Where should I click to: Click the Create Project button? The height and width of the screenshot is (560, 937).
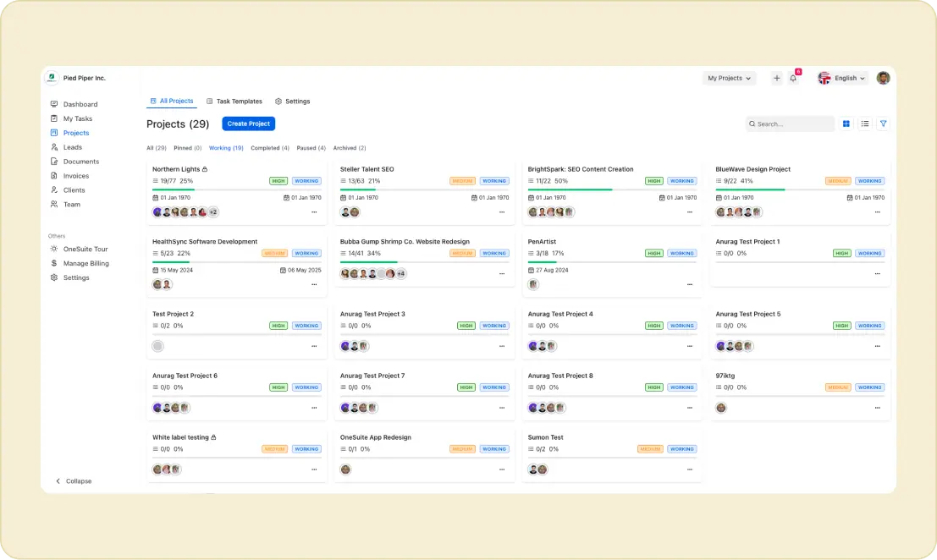coord(249,124)
